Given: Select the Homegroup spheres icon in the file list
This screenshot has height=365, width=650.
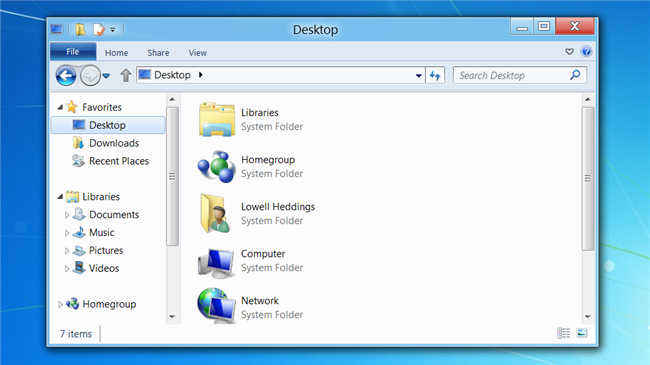Looking at the screenshot, I should [216, 166].
